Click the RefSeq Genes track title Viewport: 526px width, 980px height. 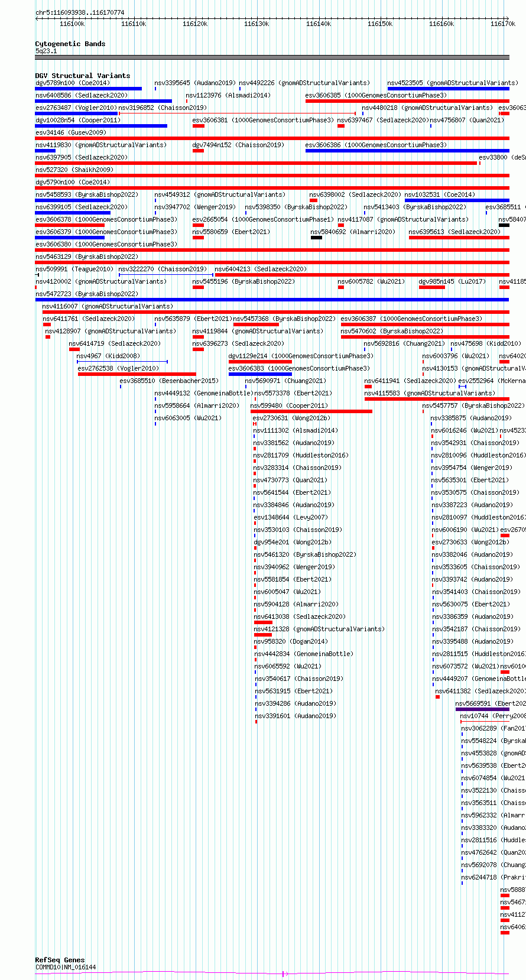tap(60, 960)
